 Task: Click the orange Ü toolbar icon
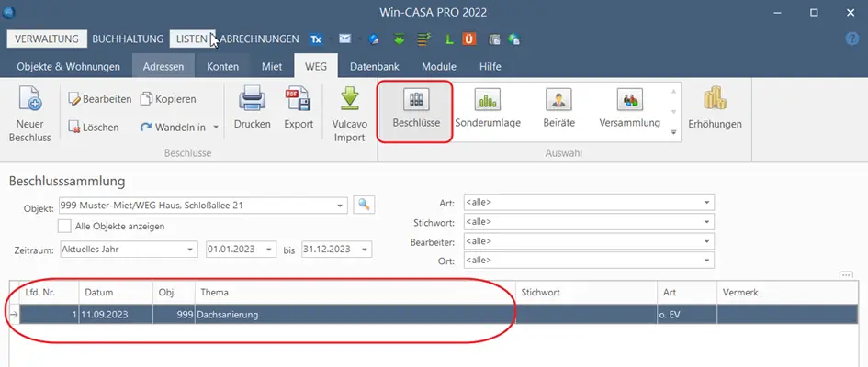click(468, 39)
